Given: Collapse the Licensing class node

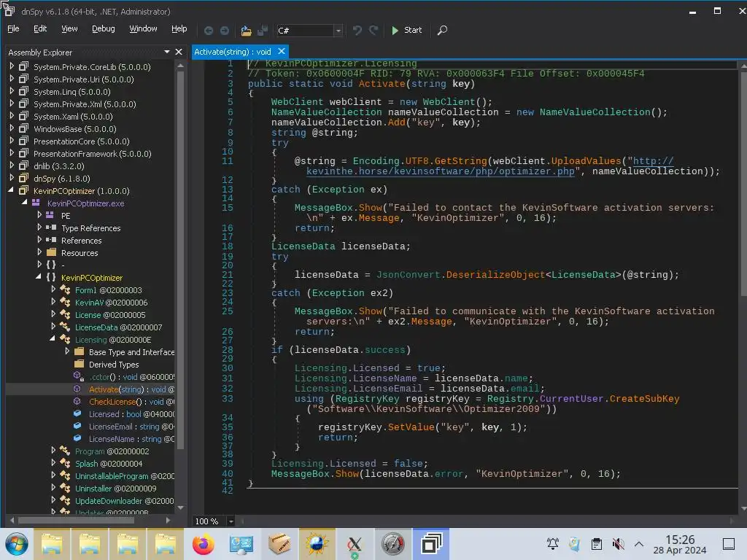Looking at the screenshot, I should point(53,339).
